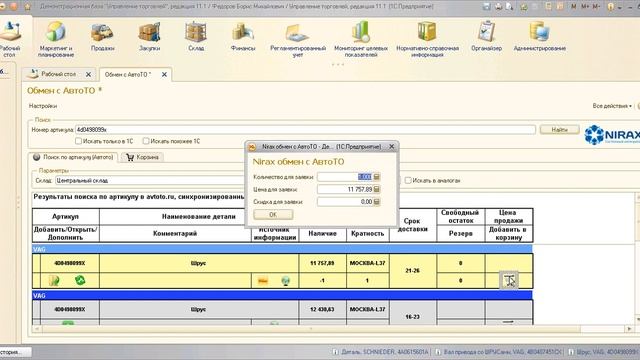The height and width of the screenshot is (360, 640).
Task: Open the Деталь, SCHNEIDER status bar entry
Action: [380, 352]
